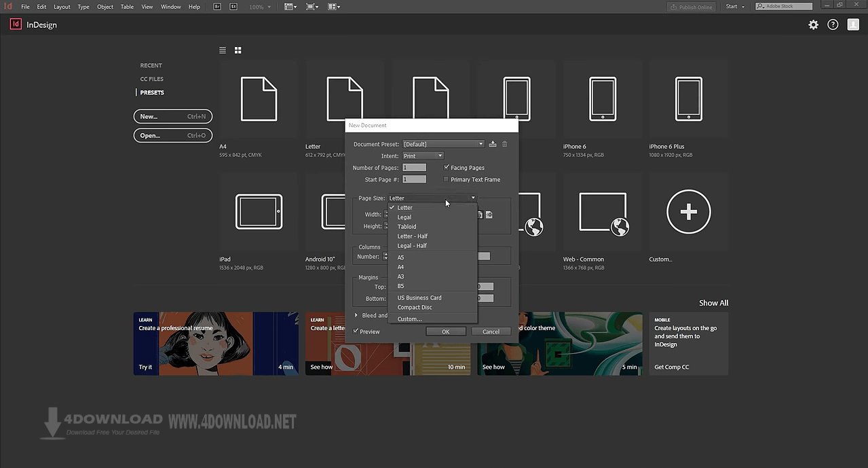The image size is (868, 468).
Task: Select Legal - Half page size
Action: click(x=432, y=246)
